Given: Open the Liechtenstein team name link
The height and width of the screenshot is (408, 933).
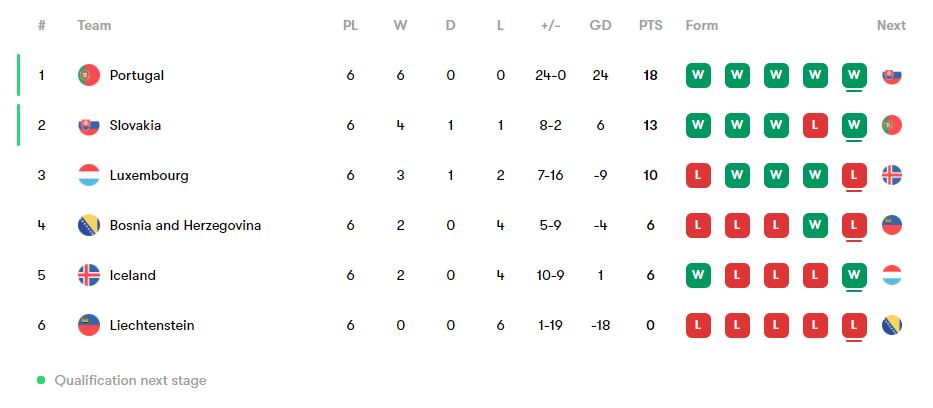Looking at the screenshot, I should (x=152, y=325).
